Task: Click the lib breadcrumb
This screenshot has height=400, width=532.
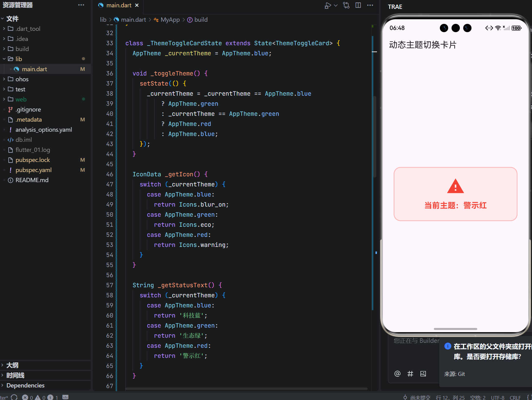Action: 103,20
